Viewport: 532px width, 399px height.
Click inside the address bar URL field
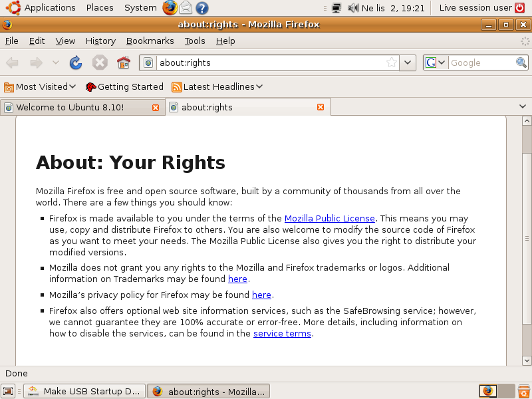click(x=271, y=63)
